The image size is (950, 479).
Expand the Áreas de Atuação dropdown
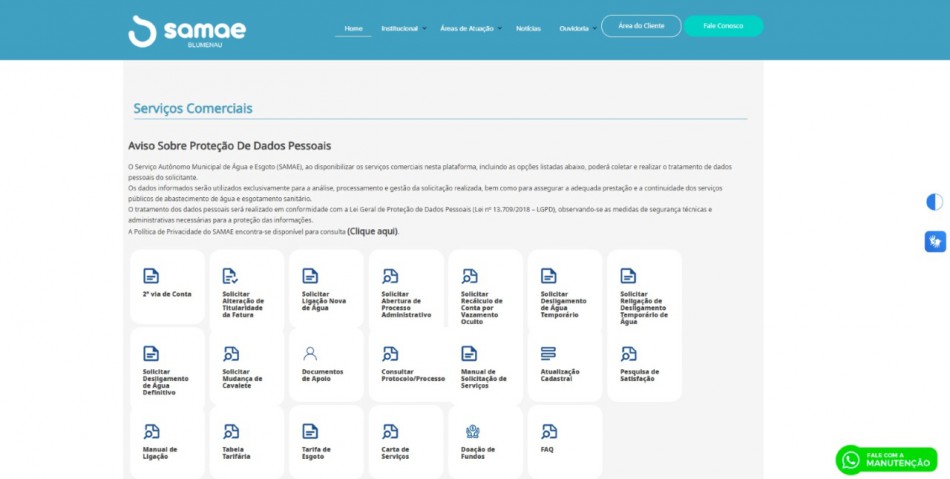point(469,28)
